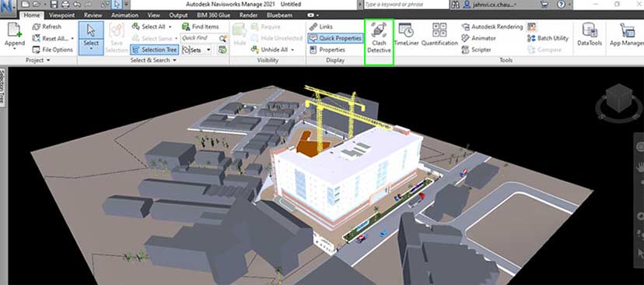Viewport: 644px width, 285px height.
Task: Click the Quick Find input field
Action: pos(200,38)
